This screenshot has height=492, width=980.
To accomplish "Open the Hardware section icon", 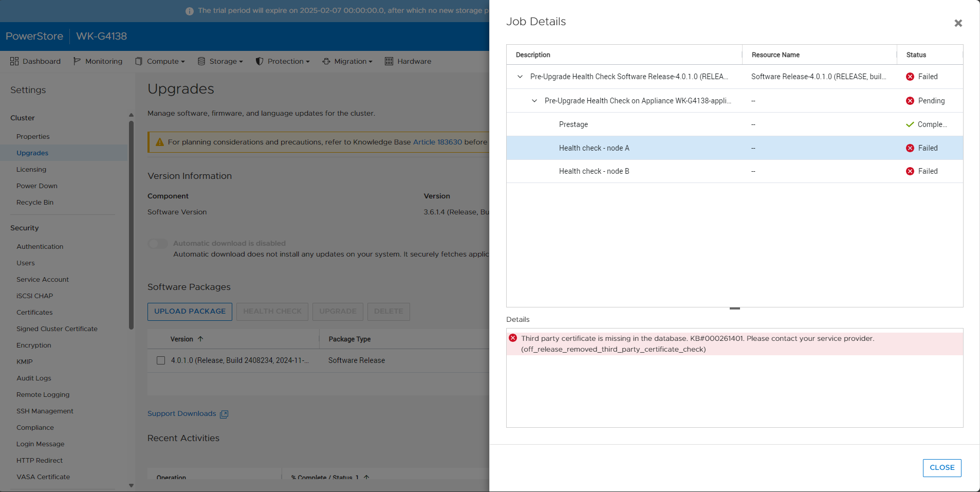I will tap(389, 61).
